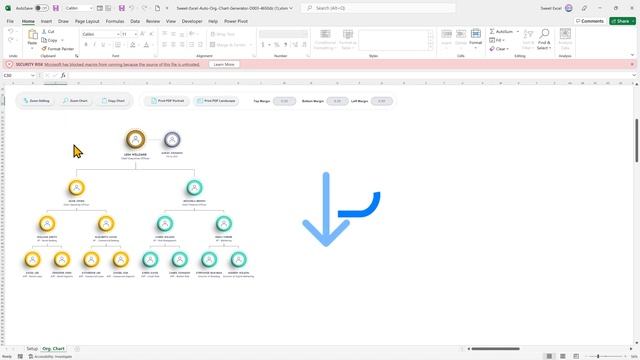
Task: Click the Comments button
Action: click(x=589, y=21)
